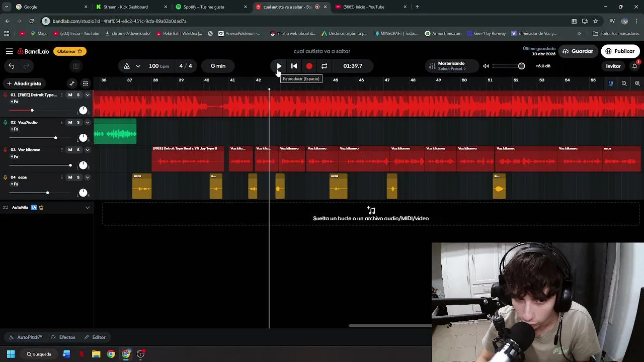Click the undo arrow in BandLab
The width and height of the screenshot is (644, 362).
(11, 66)
